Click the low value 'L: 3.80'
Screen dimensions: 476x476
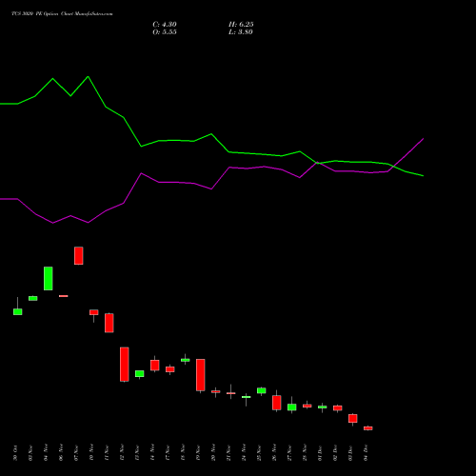tap(241, 32)
